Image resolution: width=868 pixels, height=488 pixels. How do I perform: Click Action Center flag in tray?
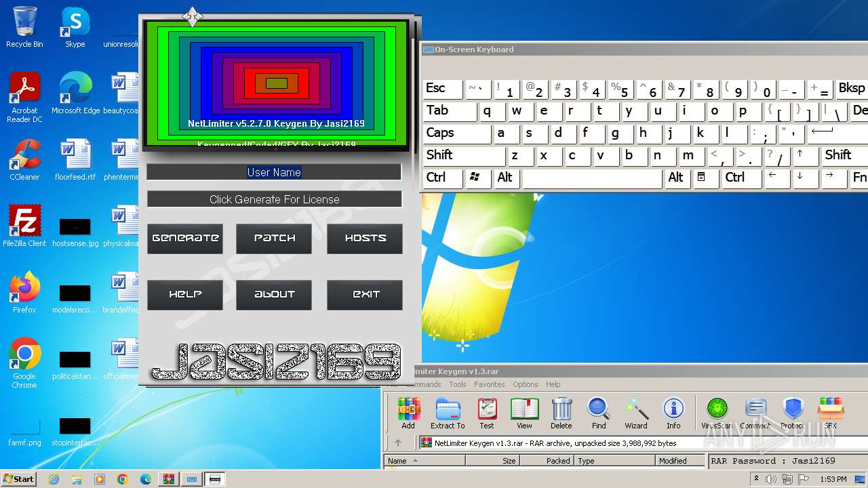804,479
